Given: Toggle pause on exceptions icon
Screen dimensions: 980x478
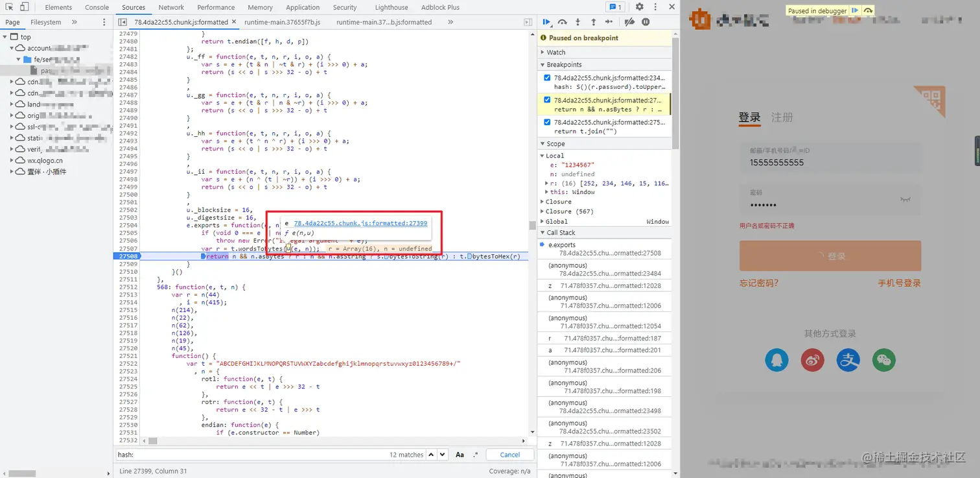Looking at the screenshot, I should 646,22.
